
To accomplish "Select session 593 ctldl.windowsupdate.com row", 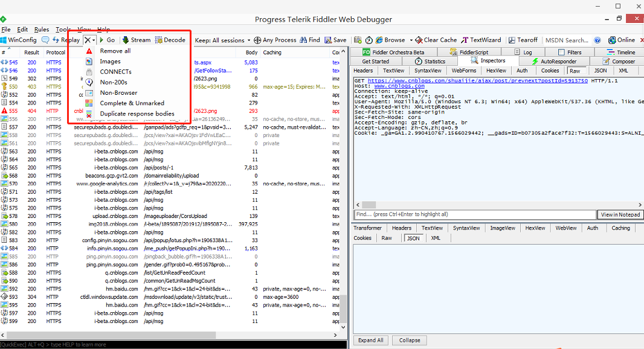I will (170, 297).
